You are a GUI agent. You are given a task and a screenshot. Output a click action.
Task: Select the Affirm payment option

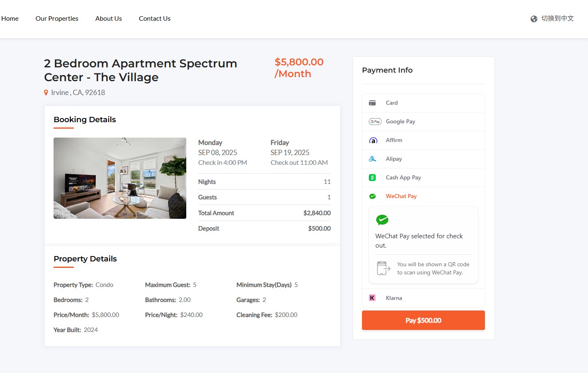click(x=394, y=140)
